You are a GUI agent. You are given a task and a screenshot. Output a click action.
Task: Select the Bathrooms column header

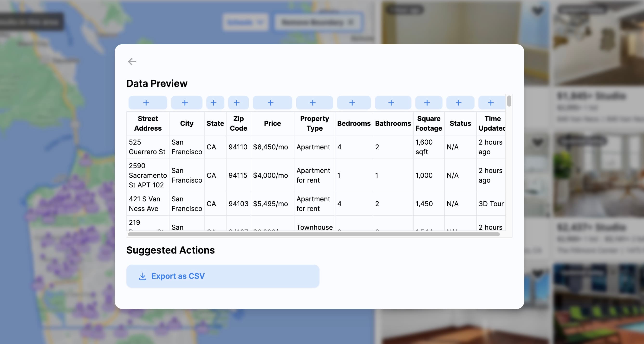[x=393, y=123]
